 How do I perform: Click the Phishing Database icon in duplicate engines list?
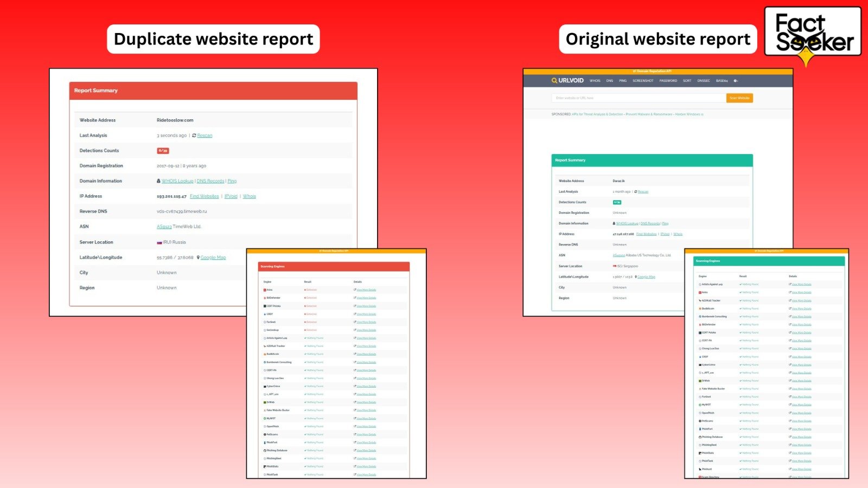coord(265,451)
